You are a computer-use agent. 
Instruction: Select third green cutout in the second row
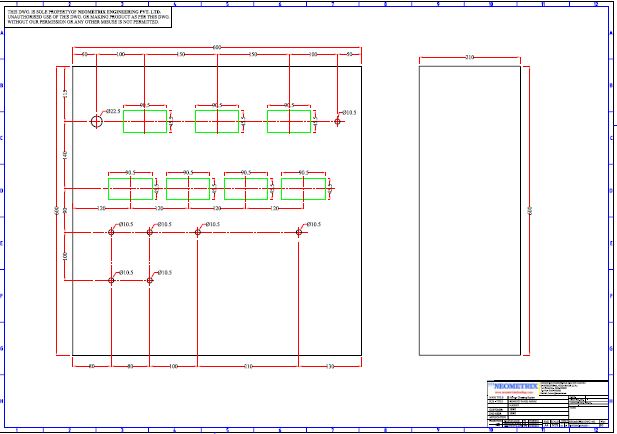pyautogui.click(x=245, y=189)
